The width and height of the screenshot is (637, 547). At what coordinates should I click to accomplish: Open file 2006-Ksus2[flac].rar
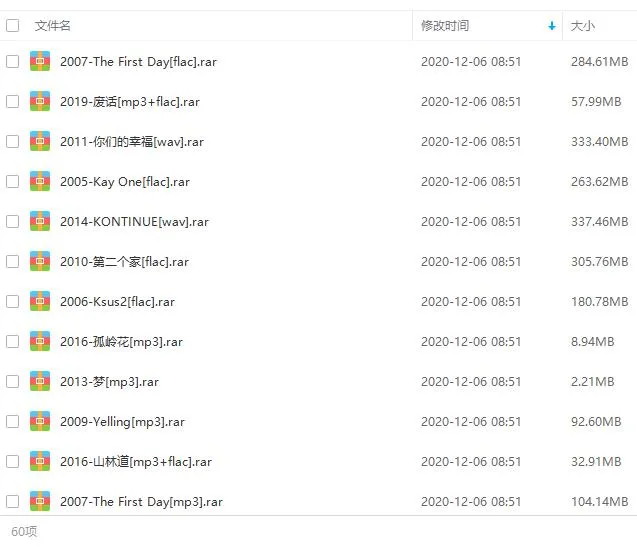pyautogui.click(x=117, y=302)
